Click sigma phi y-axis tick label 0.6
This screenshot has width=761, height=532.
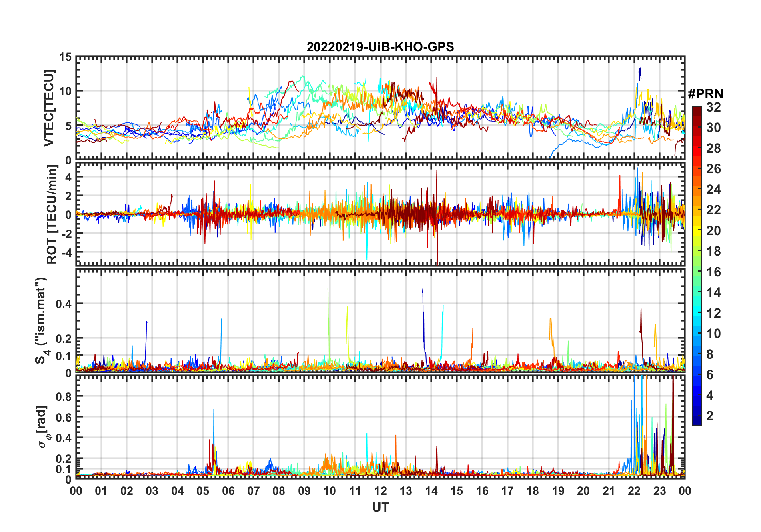[64, 417]
